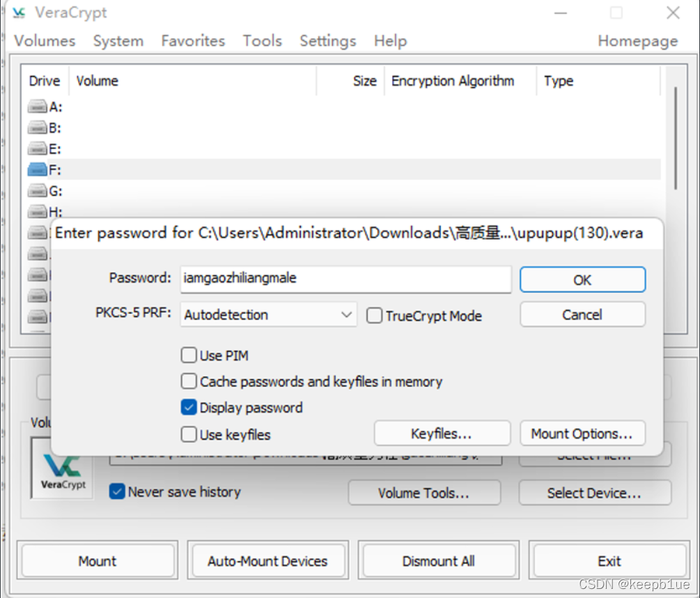The width and height of the screenshot is (700, 598).
Task: Click the Password input field
Action: 345,279
